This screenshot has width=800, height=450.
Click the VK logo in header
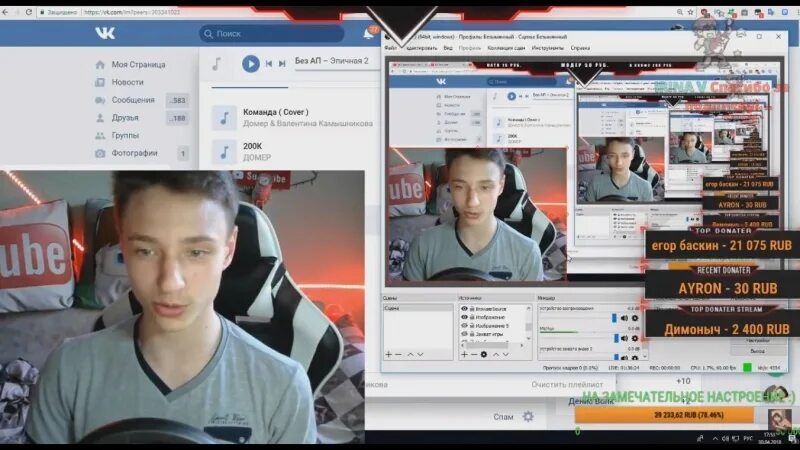[x=105, y=33]
